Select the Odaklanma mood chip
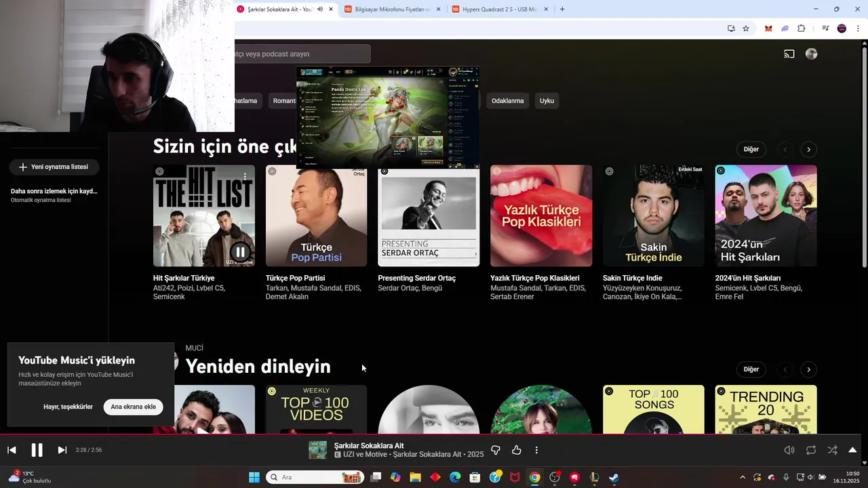Screen dimensions: 868x488 coord(507,101)
